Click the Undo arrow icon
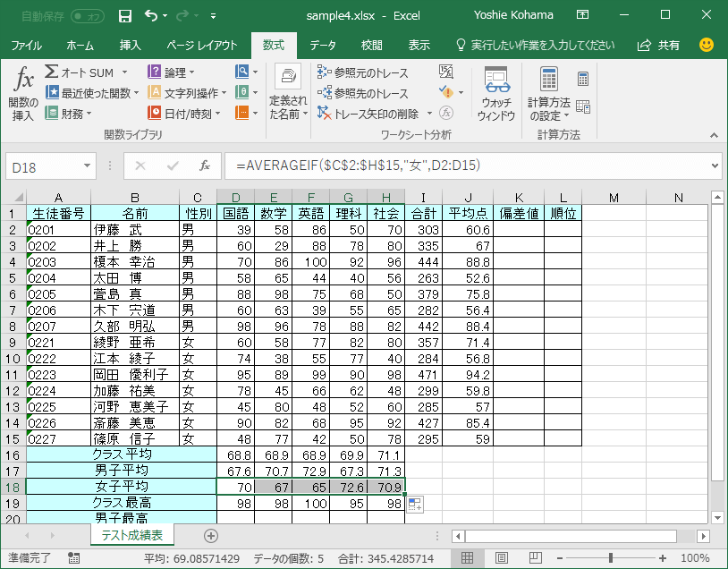 pyautogui.click(x=151, y=16)
